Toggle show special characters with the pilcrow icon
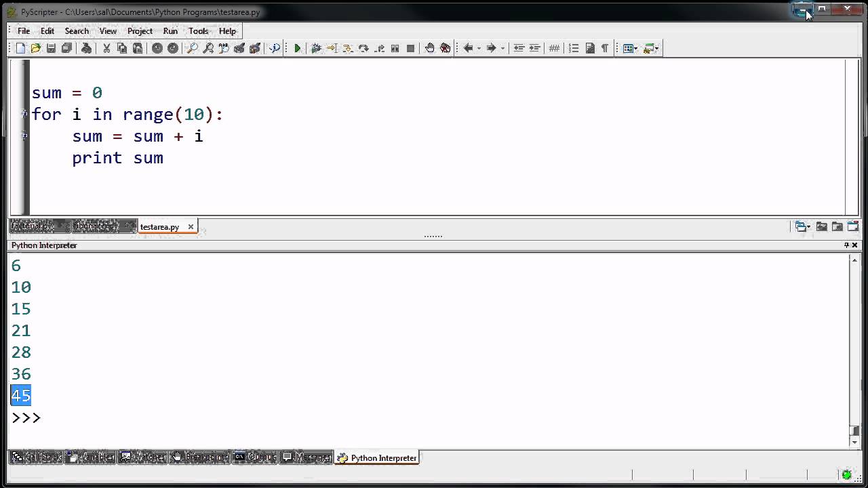The height and width of the screenshot is (488, 868). click(605, 48)
